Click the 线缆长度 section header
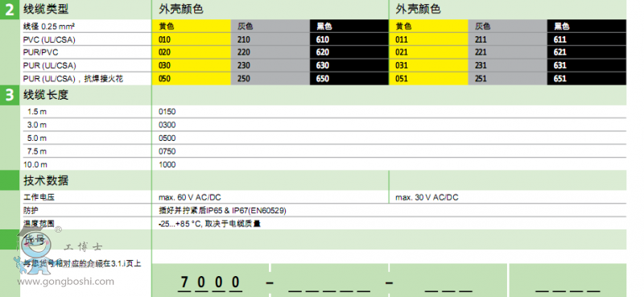 point(46,95)
